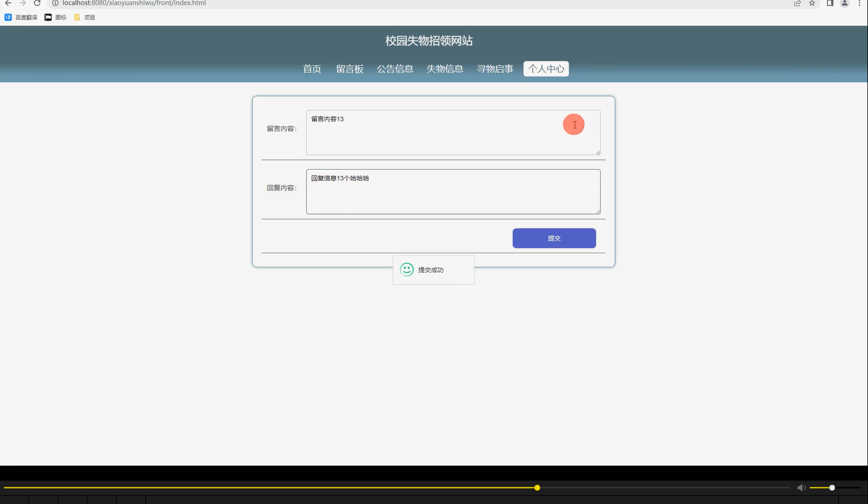The image size is (868, 504).
Task: Click the address bar URL
Action: pos(134,3)
